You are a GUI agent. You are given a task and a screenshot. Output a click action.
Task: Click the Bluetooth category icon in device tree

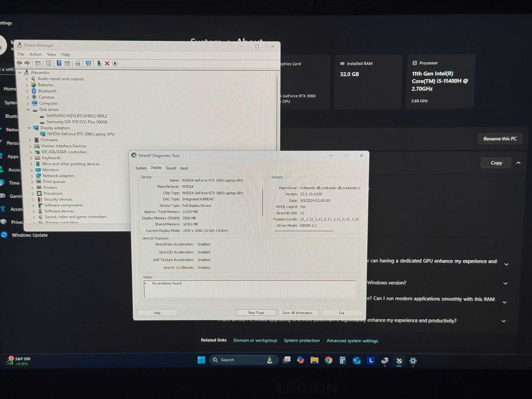pyautogui.click(x=34, y=91)
